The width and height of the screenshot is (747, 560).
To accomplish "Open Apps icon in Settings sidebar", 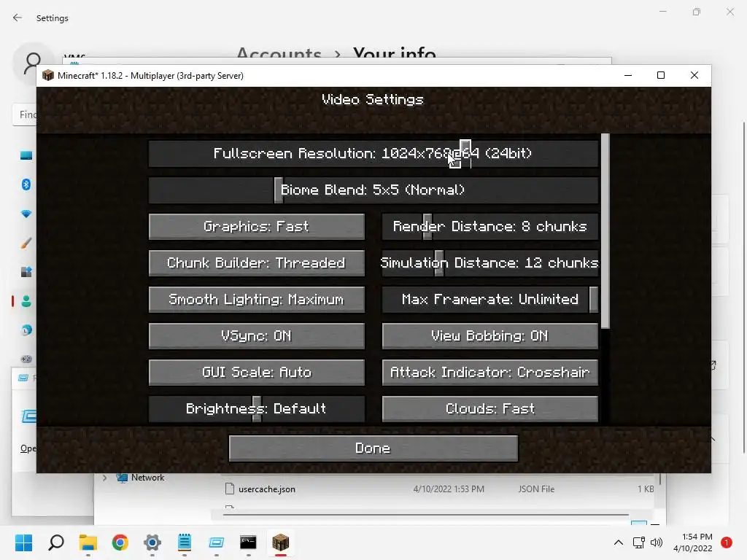I will point(26,272).
